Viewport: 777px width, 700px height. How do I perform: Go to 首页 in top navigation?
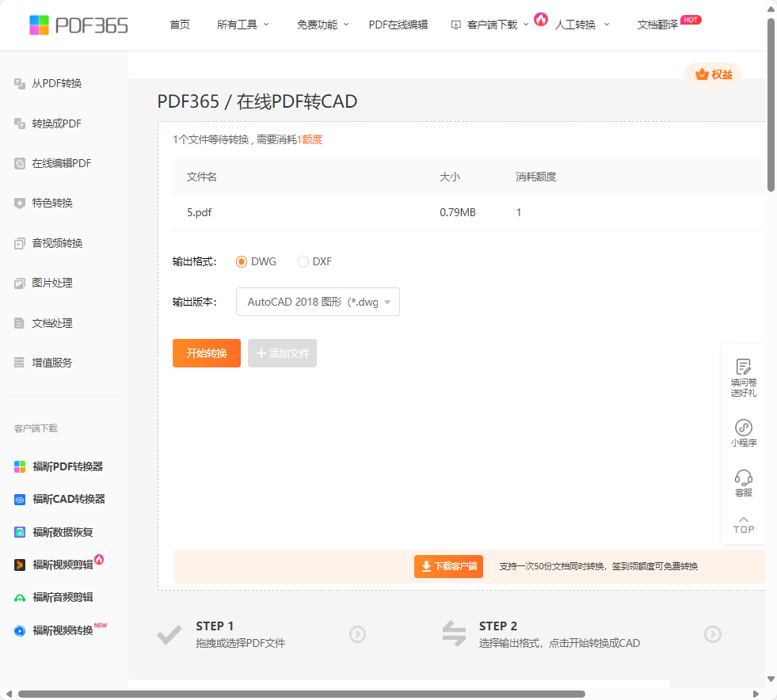[179, 25]
